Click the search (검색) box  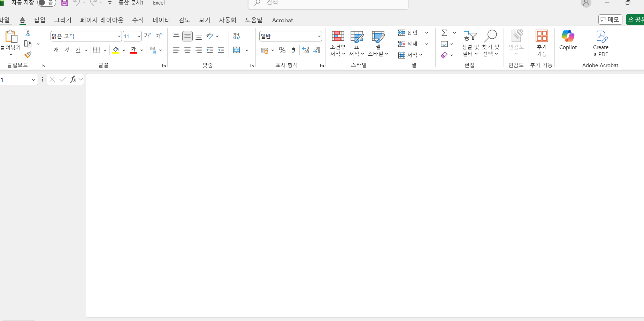(328, 3)
